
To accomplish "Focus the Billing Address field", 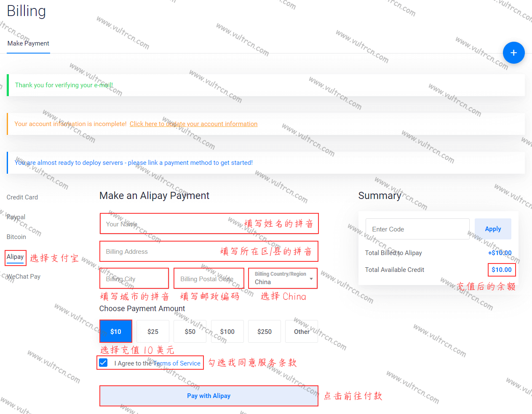I will point(209,252).
